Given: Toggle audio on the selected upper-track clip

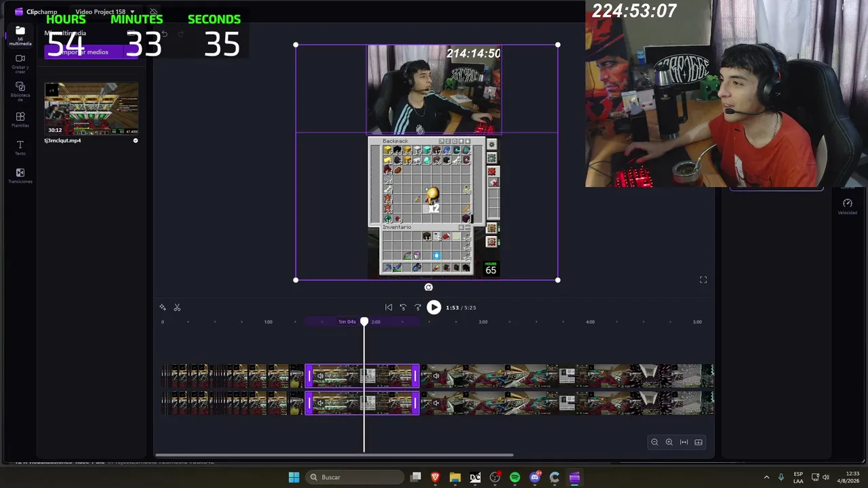Looking at the screenshot, I should [320, 375].
